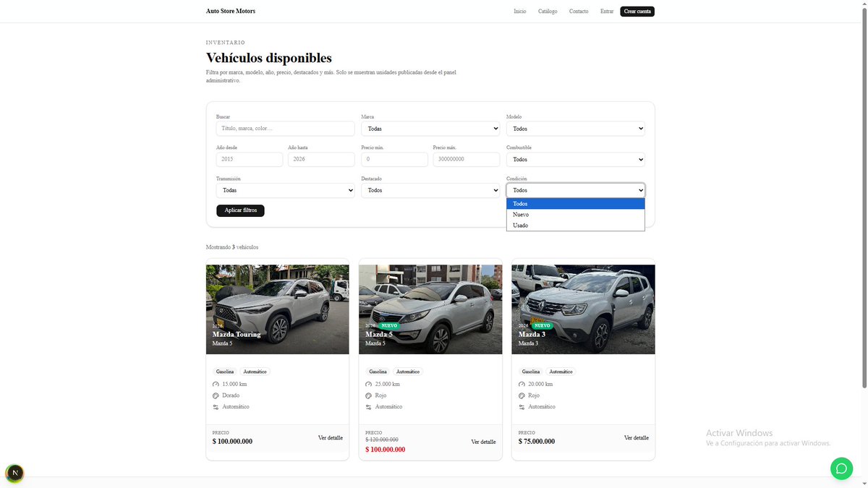Screen dimensions: 868x488
Task: Open the WhatsApp chat bubble icon
Action: tap(841, 468)
